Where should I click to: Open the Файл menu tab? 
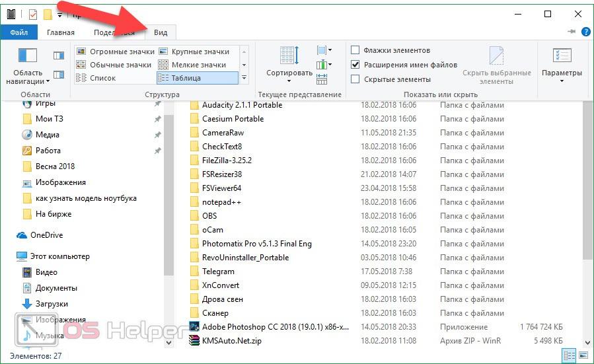(x=19, y=32)
